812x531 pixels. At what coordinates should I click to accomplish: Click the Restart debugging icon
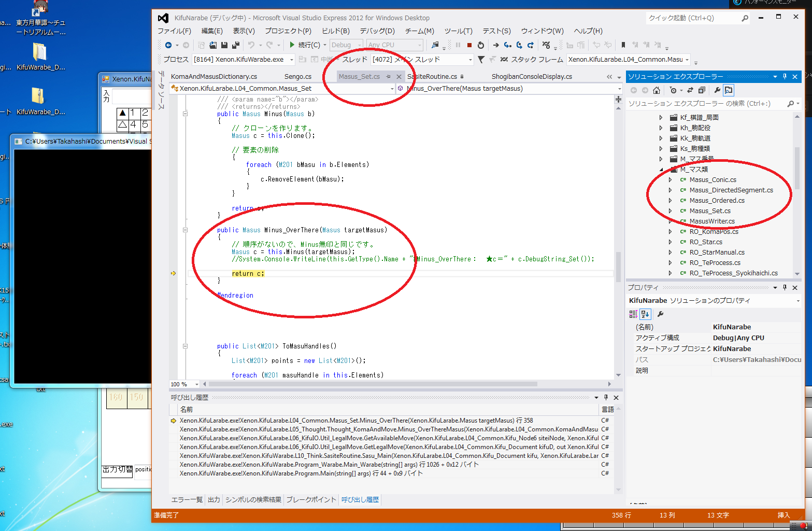(x=481, y=45)
